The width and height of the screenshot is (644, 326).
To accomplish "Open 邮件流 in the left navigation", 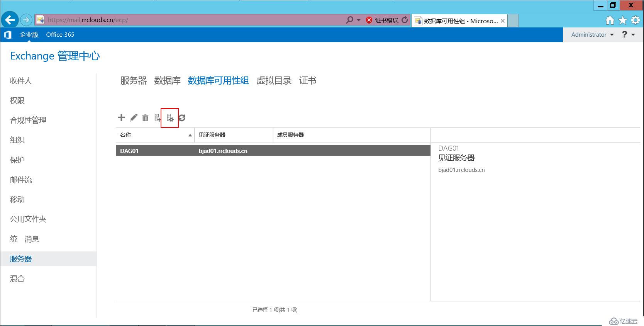I will pyautogui.click(x=21, y=180).
